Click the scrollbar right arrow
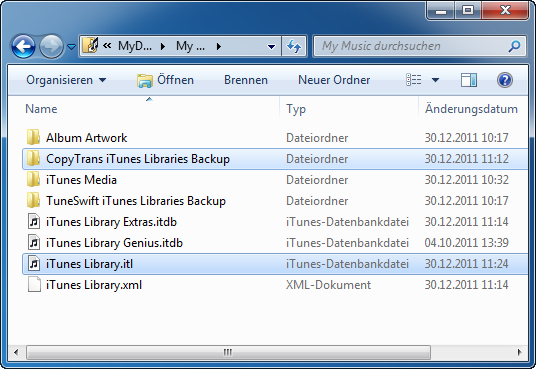The height and width of the screenshot is (369, 536). pyautogui.click(x=520, y=352)
